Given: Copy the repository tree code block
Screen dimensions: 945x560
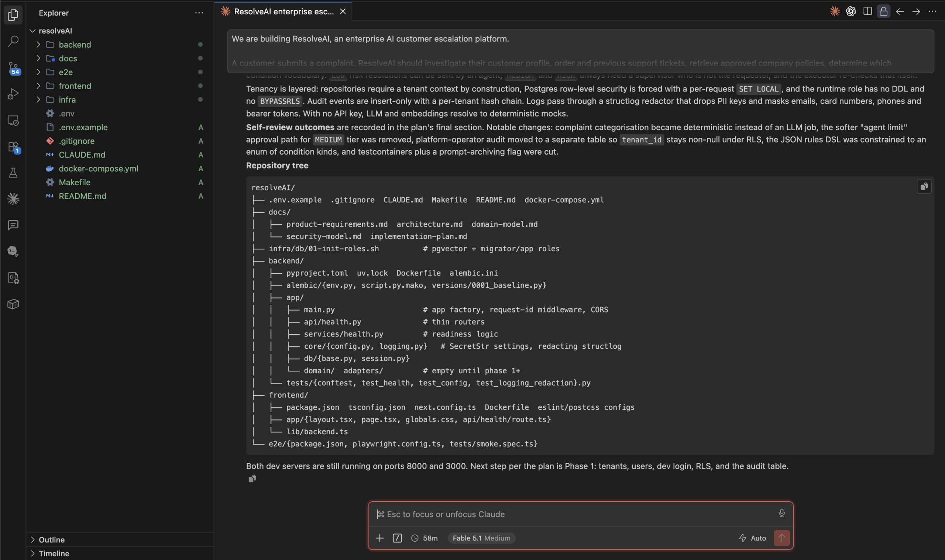Looking at the screenshot, I should tap(924, 186).
